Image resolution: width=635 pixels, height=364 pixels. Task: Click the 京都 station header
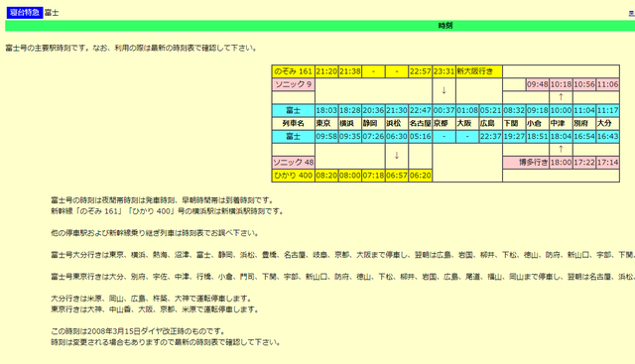click(444, 123)
